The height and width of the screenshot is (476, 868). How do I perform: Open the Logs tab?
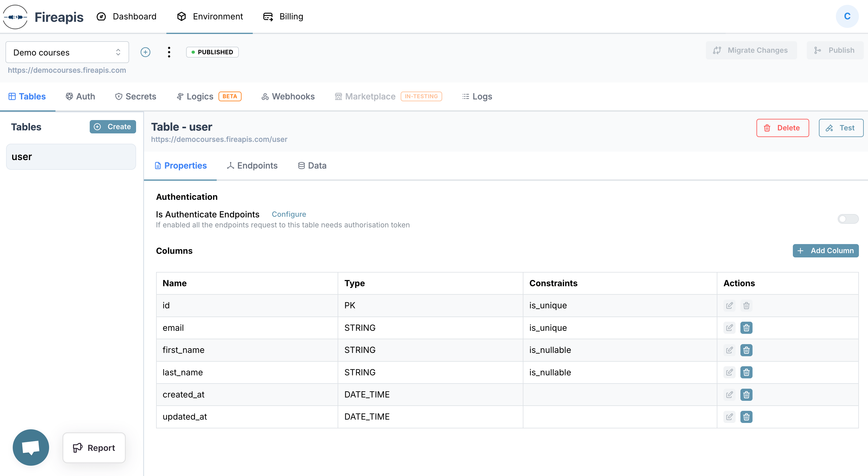click(477, 96)
